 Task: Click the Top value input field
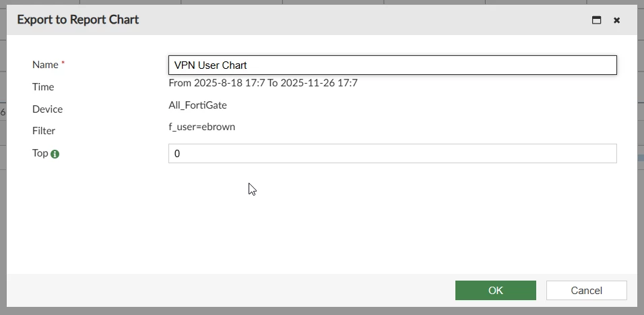point(392,153)
